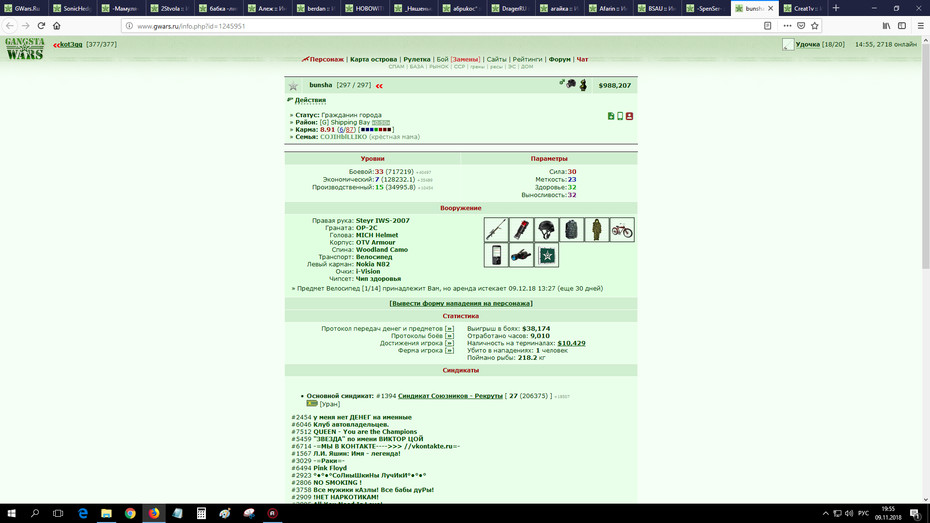The height and width of the screenshot is (523, 930).
Task: Click the Nokia N82 phone item icon
Action: point(496,255)
